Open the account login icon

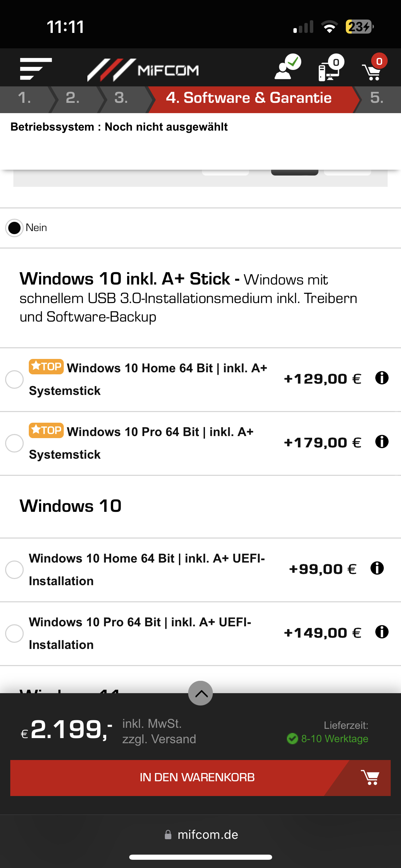[287, 68]
